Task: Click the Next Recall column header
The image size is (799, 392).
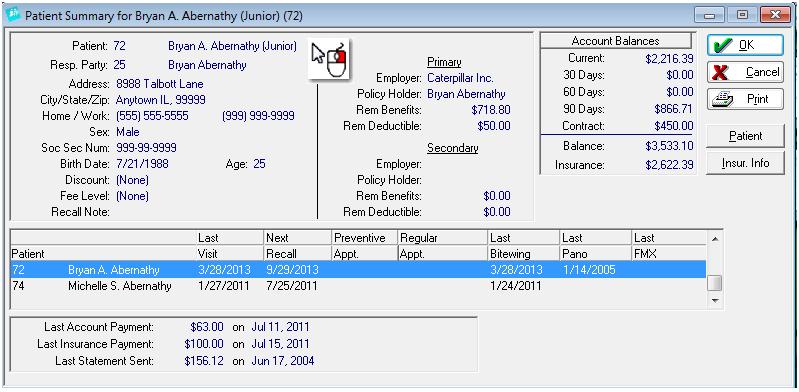Action: coord(298,246)
